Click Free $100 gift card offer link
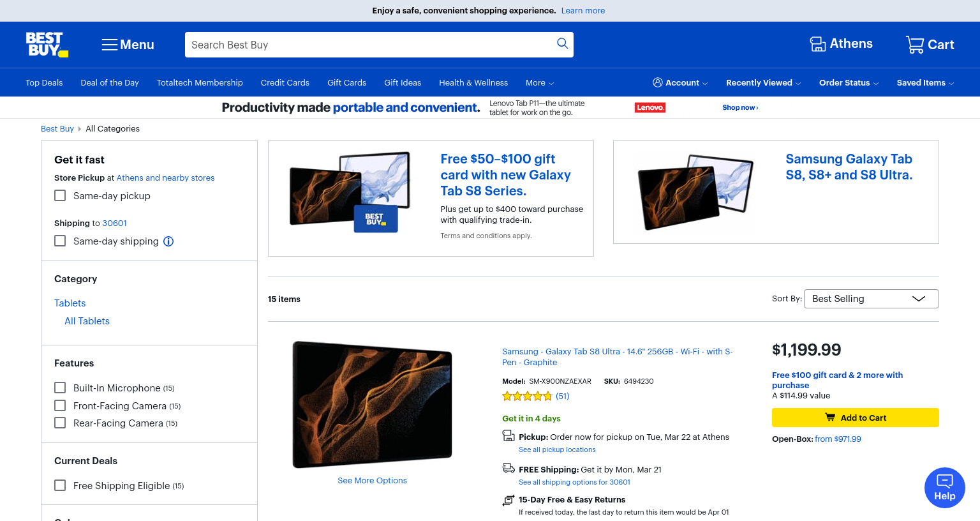 click(x=837, y=380)
